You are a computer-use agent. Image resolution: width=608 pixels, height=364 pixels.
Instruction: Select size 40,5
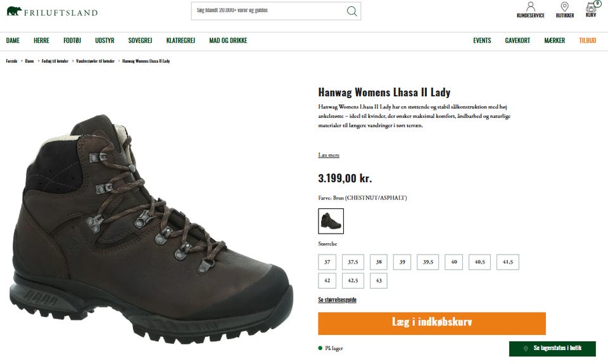[479, 262]
